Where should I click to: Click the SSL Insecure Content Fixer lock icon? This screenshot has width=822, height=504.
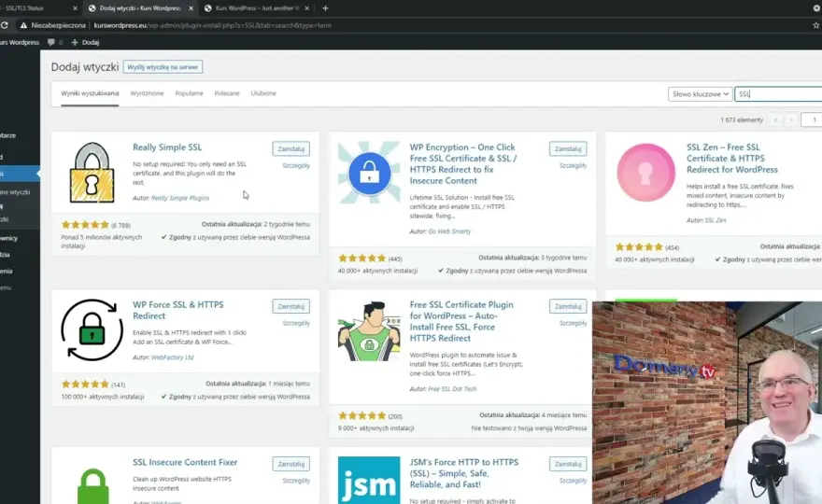[x=92, y=485]
